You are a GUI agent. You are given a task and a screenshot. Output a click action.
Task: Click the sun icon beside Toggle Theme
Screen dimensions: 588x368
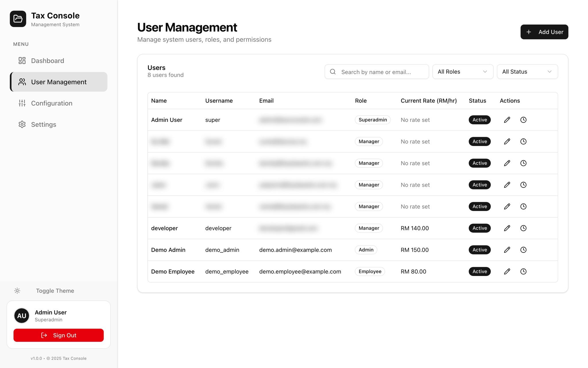(17, 291)
